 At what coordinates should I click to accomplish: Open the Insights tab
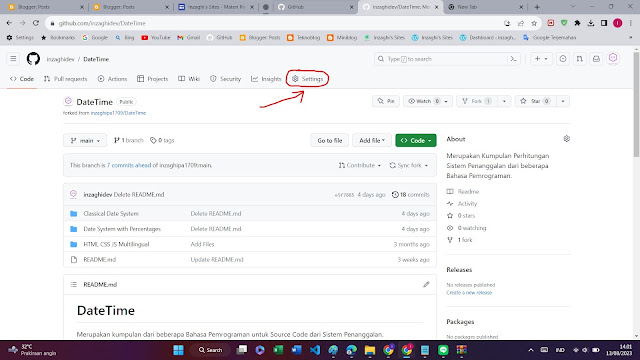(x=266, y=79)
